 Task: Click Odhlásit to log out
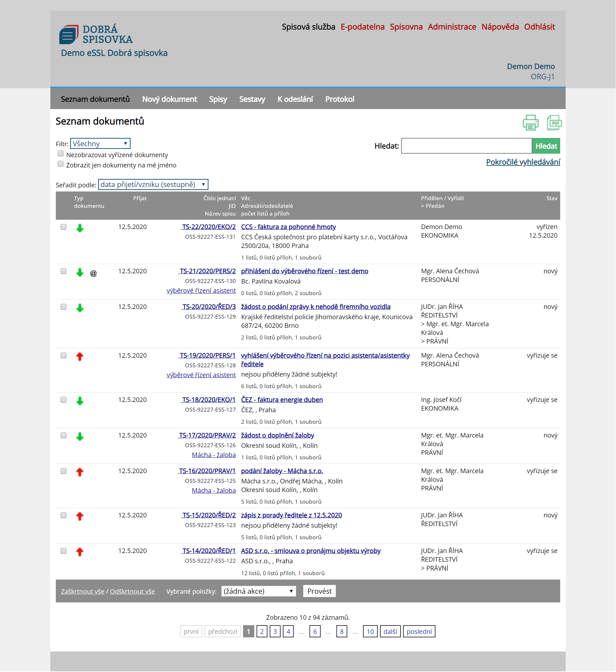[x=540, y=27]
